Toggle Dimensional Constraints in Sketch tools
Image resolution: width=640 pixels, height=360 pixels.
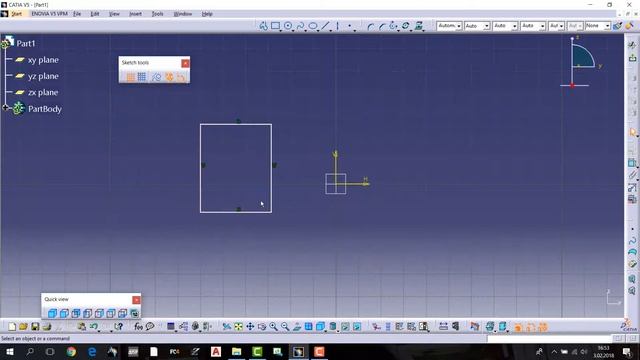(181, 77)
